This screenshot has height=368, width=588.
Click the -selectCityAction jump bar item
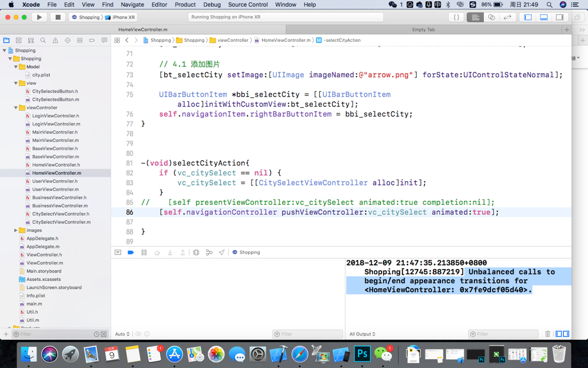[338, 40]
